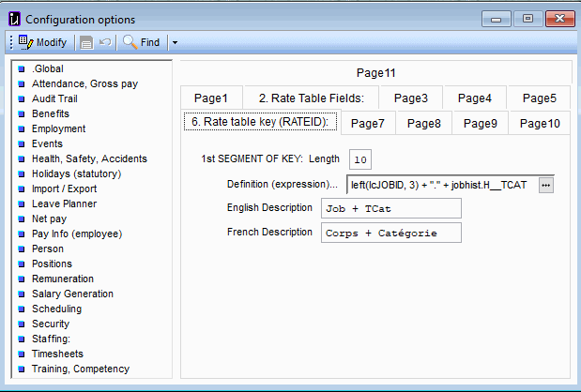Open the expression builder ellipsis button
Screen dimensions: 581x392
click(x=546, y=185)
